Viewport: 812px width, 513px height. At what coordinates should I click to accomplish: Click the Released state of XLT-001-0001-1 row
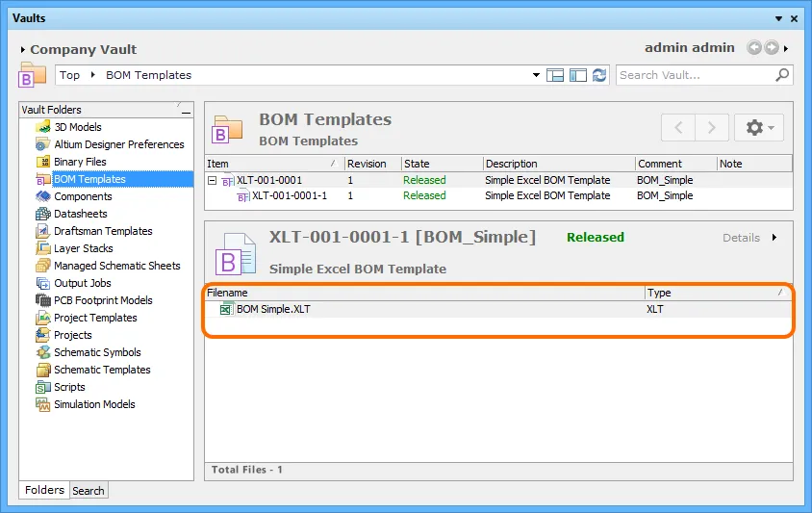[x=424, y=196]
